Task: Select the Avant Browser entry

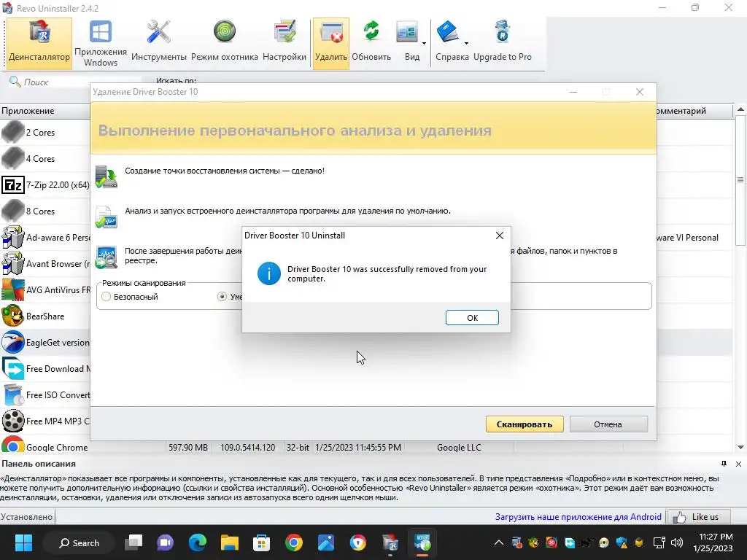Action: [45, 263]
